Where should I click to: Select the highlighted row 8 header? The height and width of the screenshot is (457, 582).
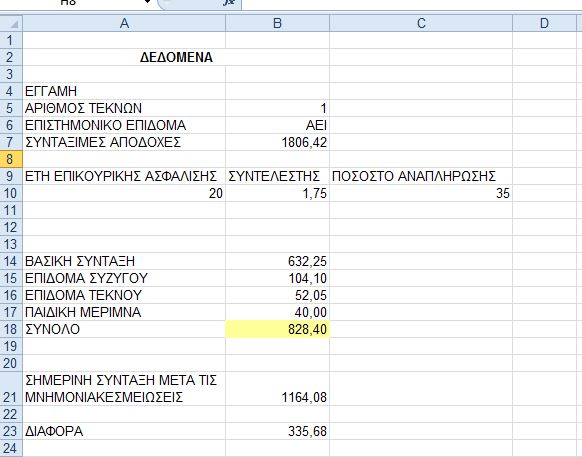[x=11, y=159]
